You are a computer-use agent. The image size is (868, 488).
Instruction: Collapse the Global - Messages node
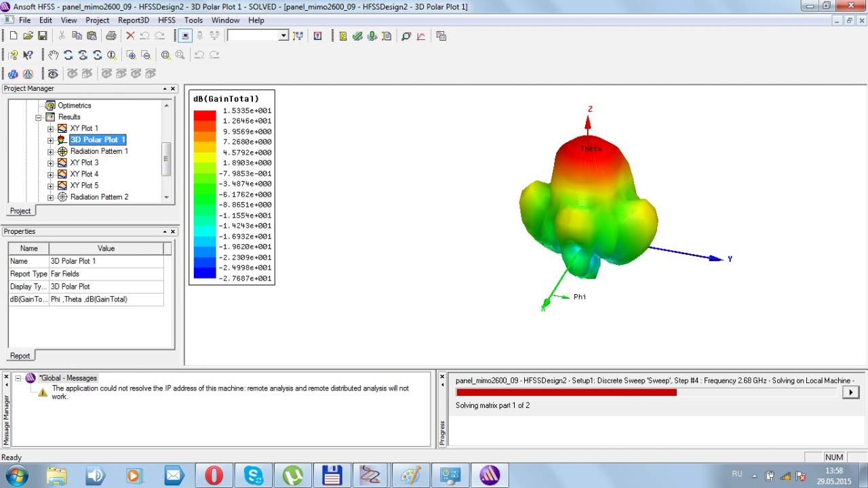(x=18, y=378)
